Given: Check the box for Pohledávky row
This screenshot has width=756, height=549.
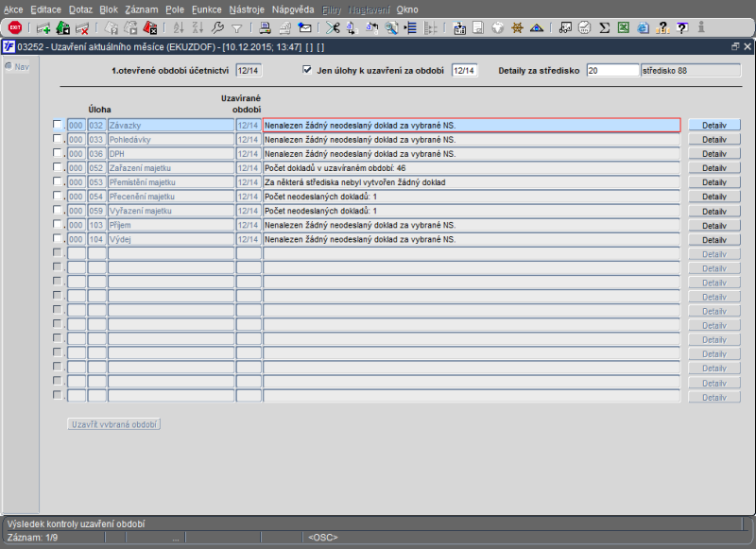Looking at the screenshot, I should (x=58, y=139).
